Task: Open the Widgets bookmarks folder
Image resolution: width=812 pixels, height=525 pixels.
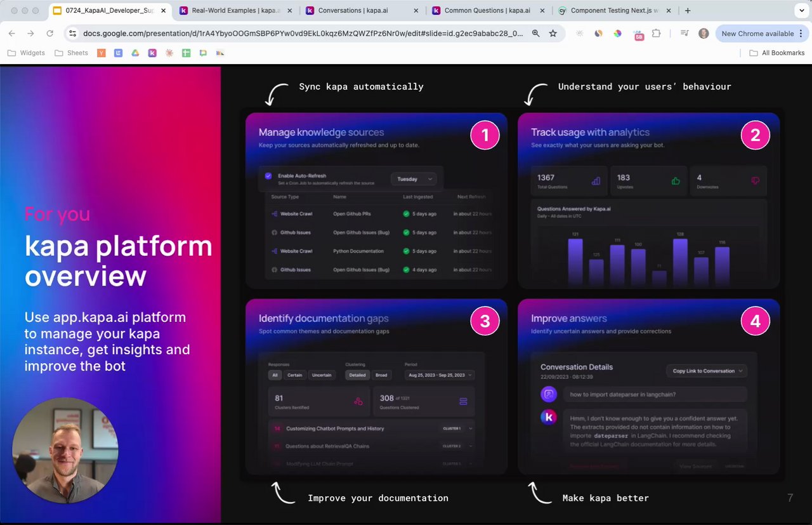Action: pos(27,53)
